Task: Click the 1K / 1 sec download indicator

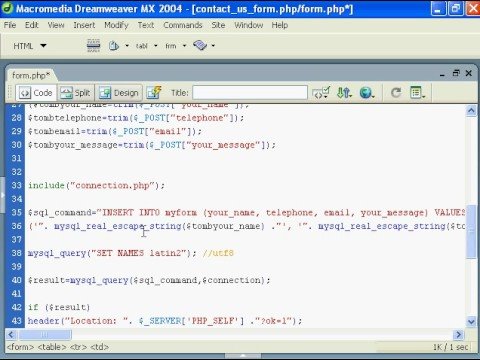Action: click(450, 347)
